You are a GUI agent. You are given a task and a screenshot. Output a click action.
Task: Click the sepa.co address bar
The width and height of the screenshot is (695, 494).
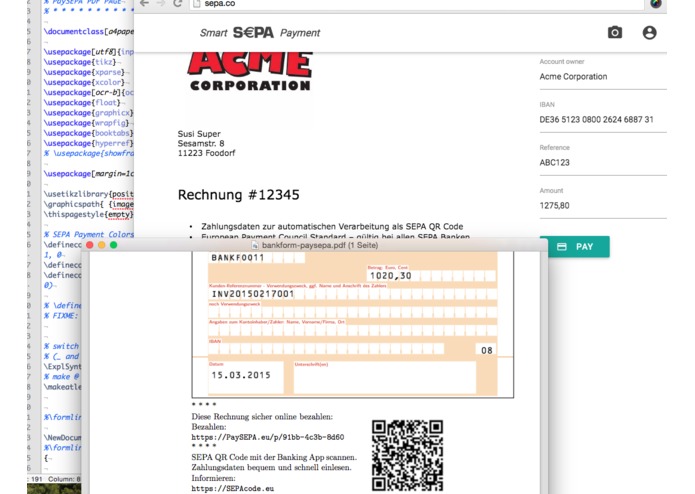pyautogui.click(x=417, y=4)
